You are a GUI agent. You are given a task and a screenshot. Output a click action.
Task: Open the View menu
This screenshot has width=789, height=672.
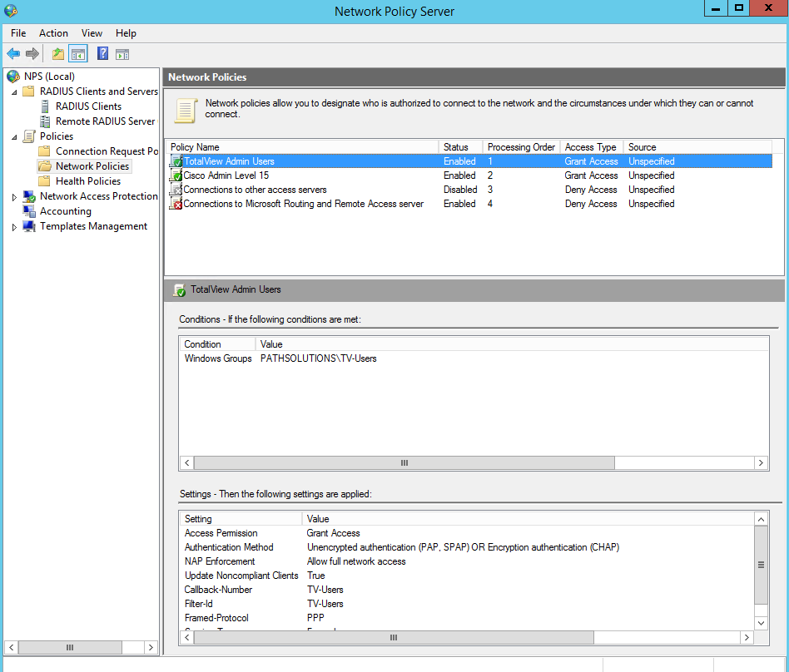click(x=92, y=33)
